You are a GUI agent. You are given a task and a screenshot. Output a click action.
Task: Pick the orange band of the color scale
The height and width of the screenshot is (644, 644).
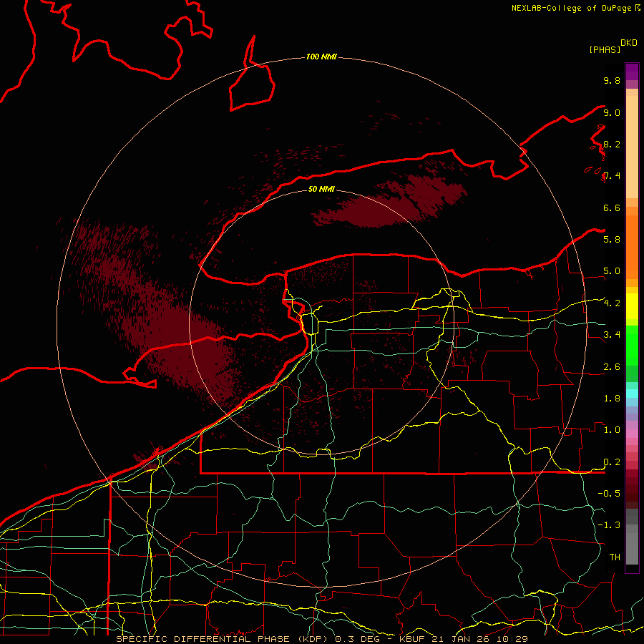coord(632,246)
